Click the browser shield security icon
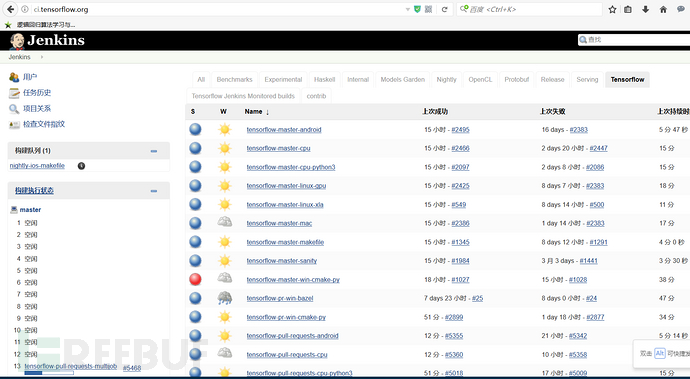Screen dimensions: 690x379 click(x=417, y=9)
